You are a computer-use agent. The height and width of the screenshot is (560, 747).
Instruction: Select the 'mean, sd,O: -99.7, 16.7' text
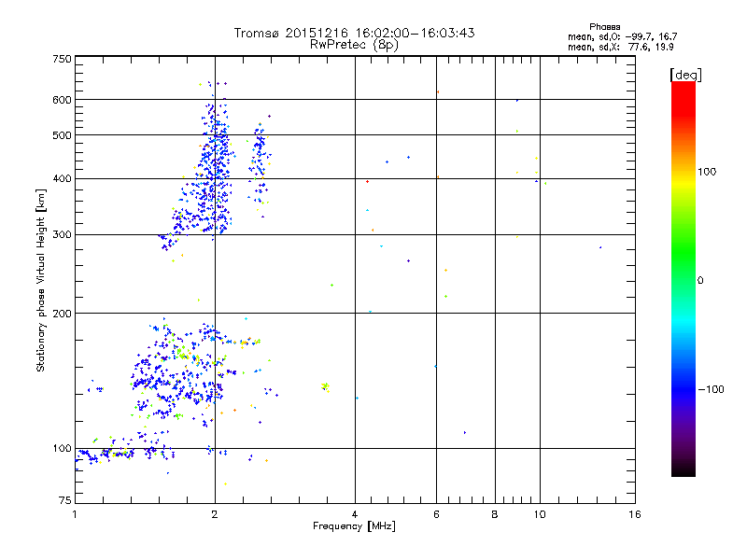pos(622,36)
